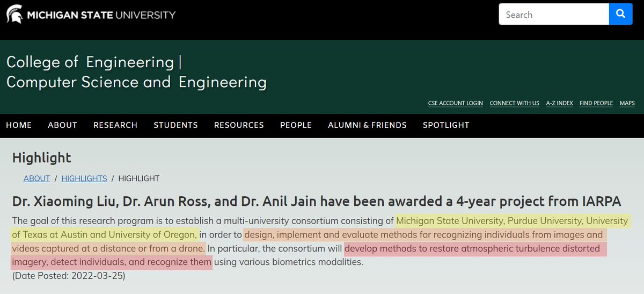Open the RESOURCES navigation item
The height and width of the screenshot is (294, 644).
[239, 125]
